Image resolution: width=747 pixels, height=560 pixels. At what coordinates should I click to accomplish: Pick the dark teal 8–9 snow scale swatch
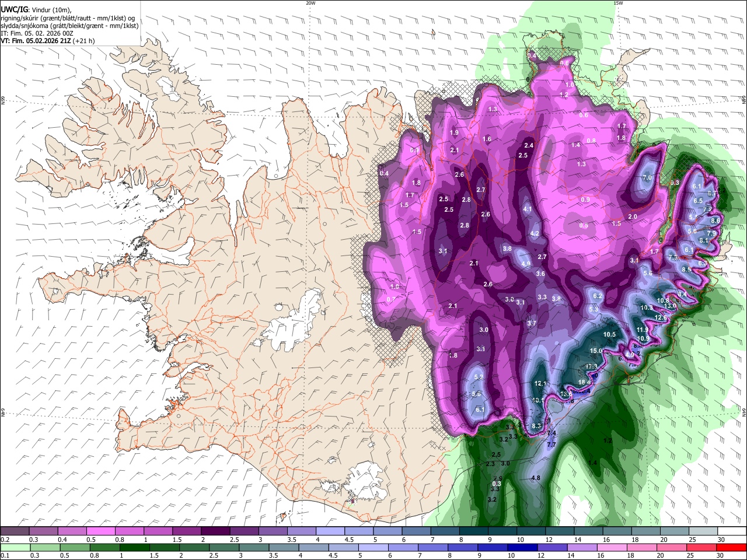point(474,531)
